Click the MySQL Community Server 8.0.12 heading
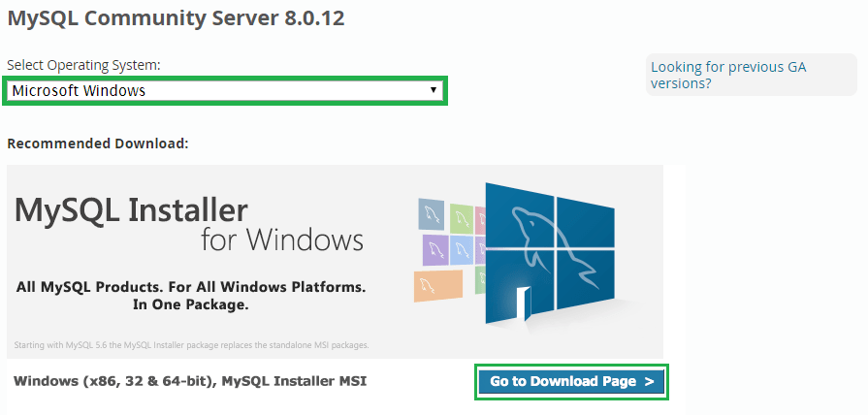The height and width of the screenshot is (415, 868). (176, 17)
